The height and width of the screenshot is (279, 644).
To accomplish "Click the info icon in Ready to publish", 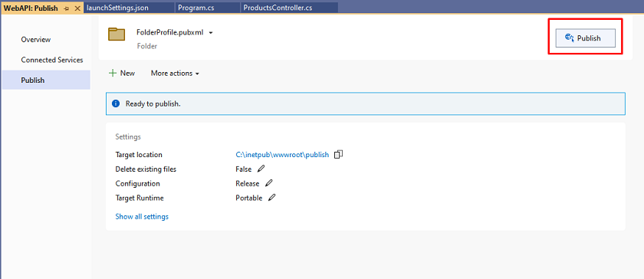I will pyautogui.click(x=116, y=103).
